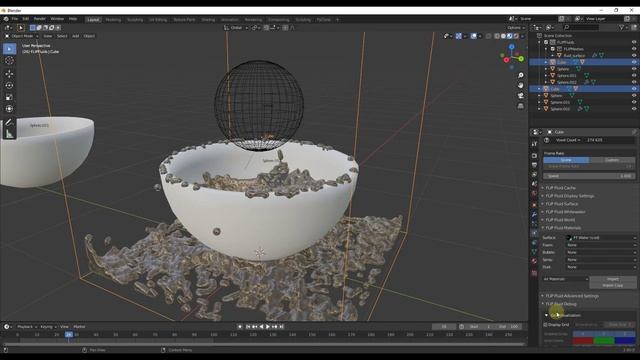Switch to rendered viewport shading
This screenshot has height=360, width=640.
click(x=516, y=36)
